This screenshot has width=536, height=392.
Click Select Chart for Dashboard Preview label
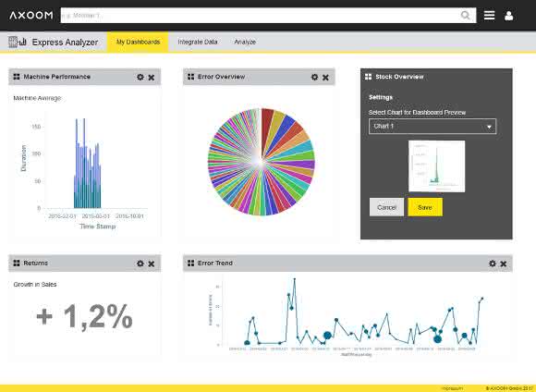[x=417, y=113]
